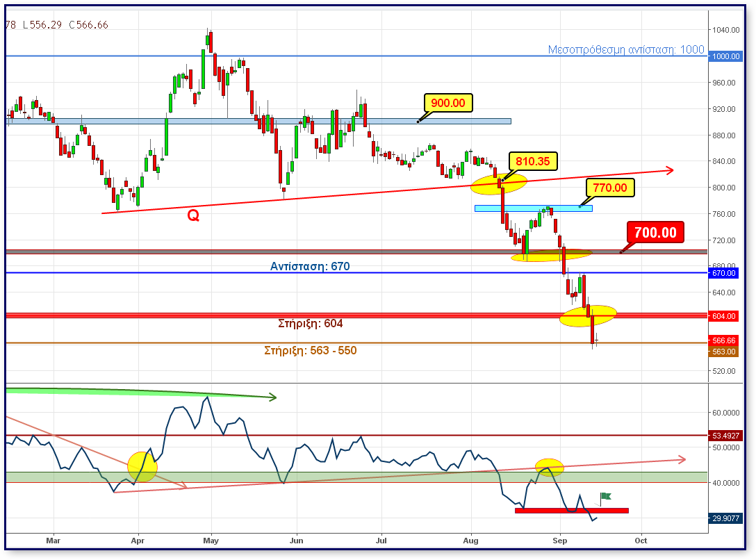Select the 770.00 yellow price callout
This screenshot has width=756, height=560.
coord(610,188)
